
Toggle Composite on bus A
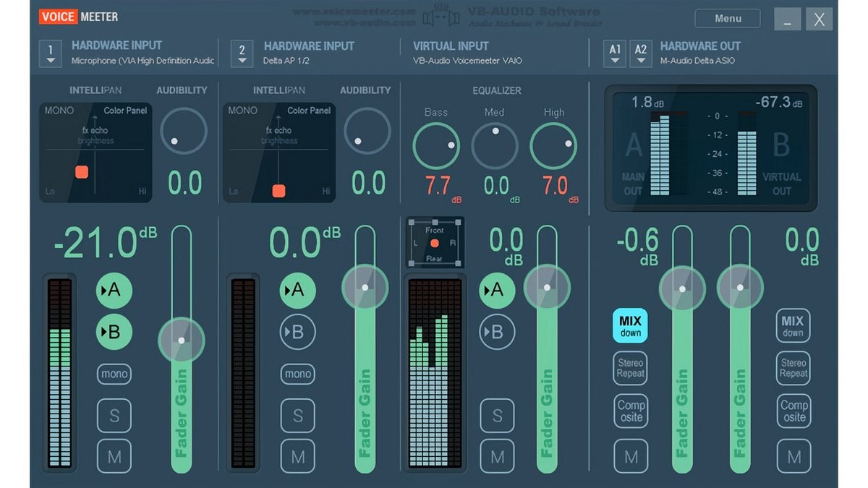tap(631, 411)
